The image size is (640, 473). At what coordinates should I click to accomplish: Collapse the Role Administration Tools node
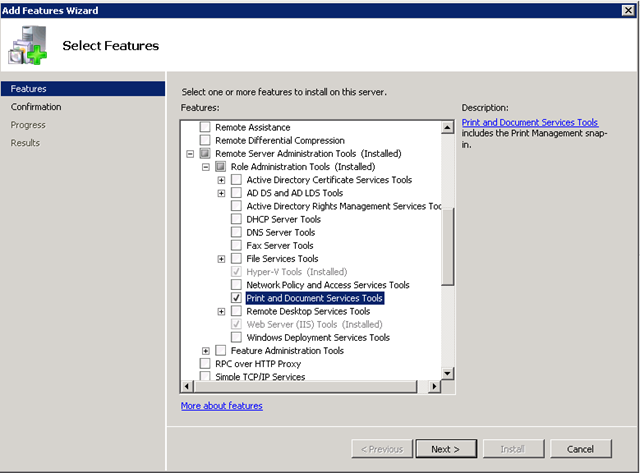click(206, 167)
